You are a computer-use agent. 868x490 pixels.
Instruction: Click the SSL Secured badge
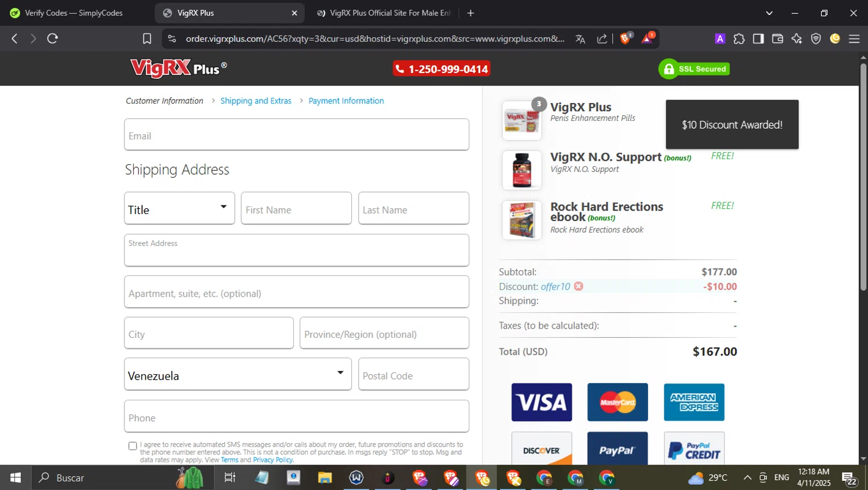(x=694, y=69)
